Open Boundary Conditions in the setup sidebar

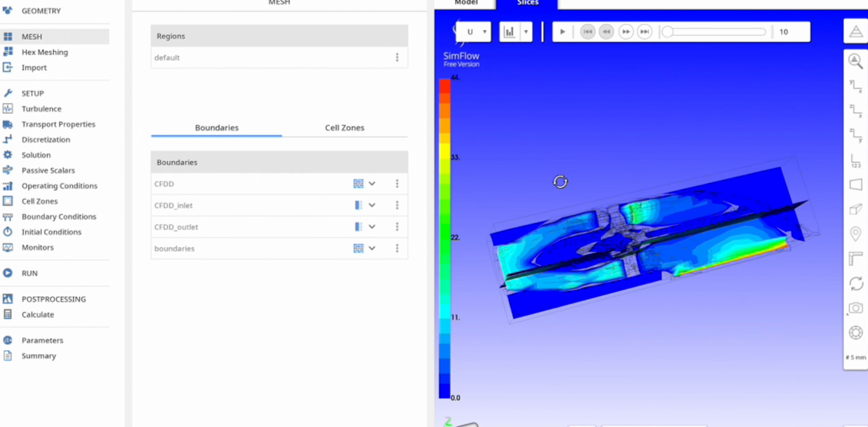click(59, 216)
